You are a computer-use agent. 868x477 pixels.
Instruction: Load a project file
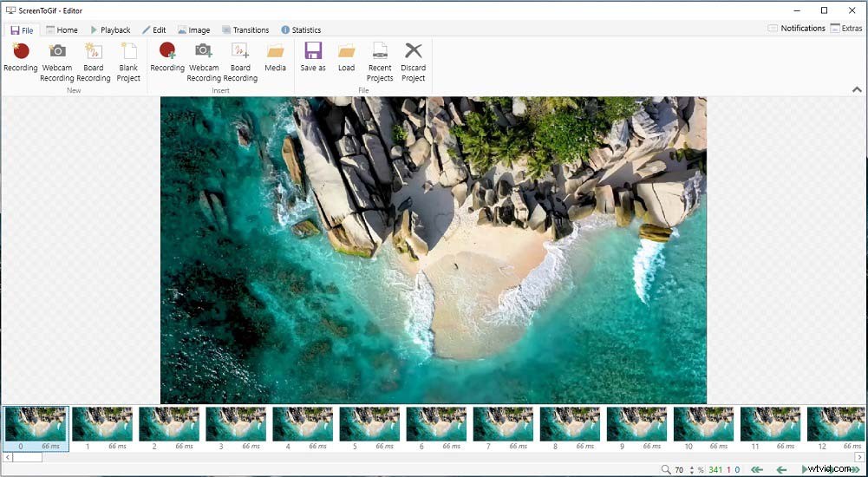tap(347, 57)
